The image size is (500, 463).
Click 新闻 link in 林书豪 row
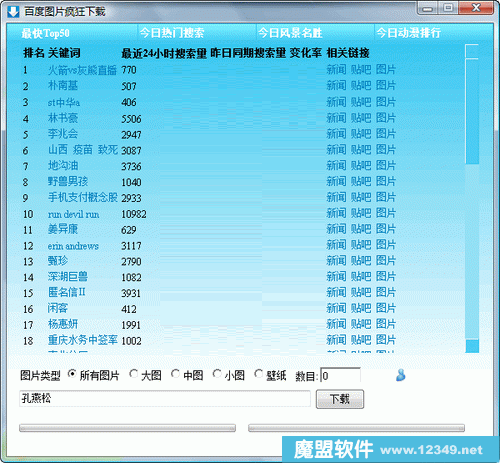click(336, 118)
